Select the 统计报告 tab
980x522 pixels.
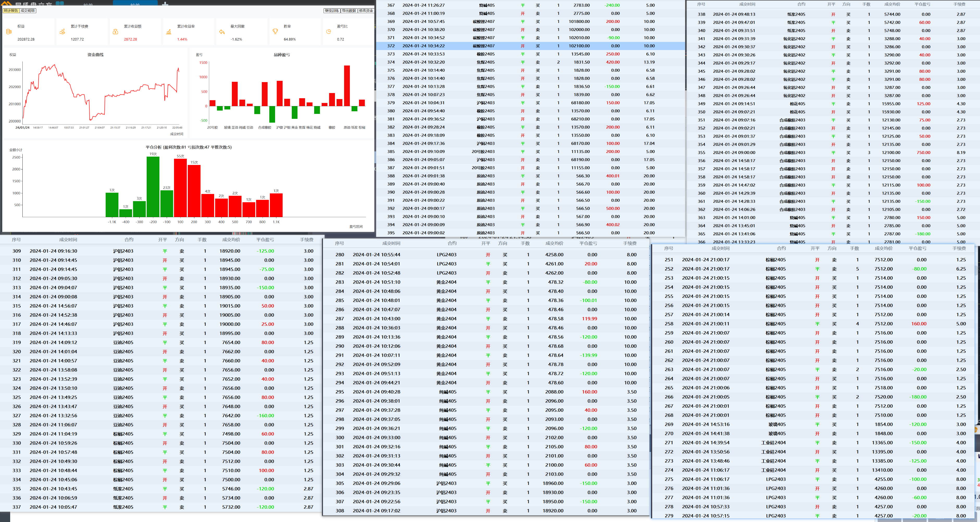pos(11,11)
